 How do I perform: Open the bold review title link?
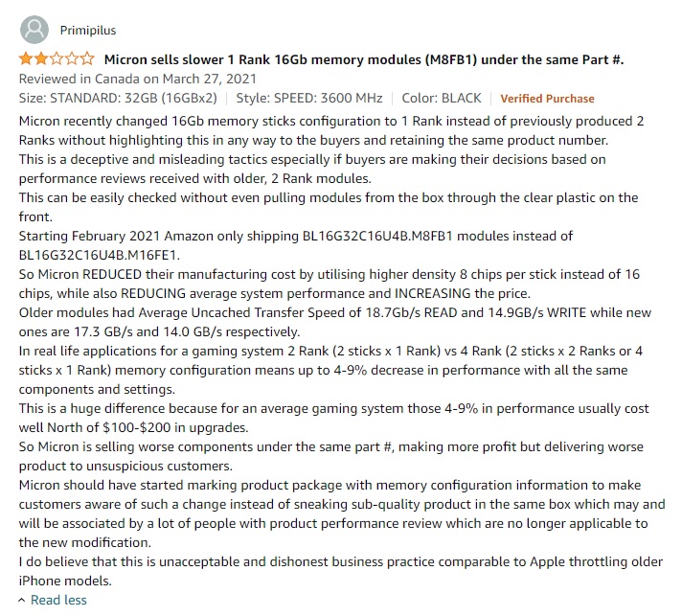[x=363, y=60]
